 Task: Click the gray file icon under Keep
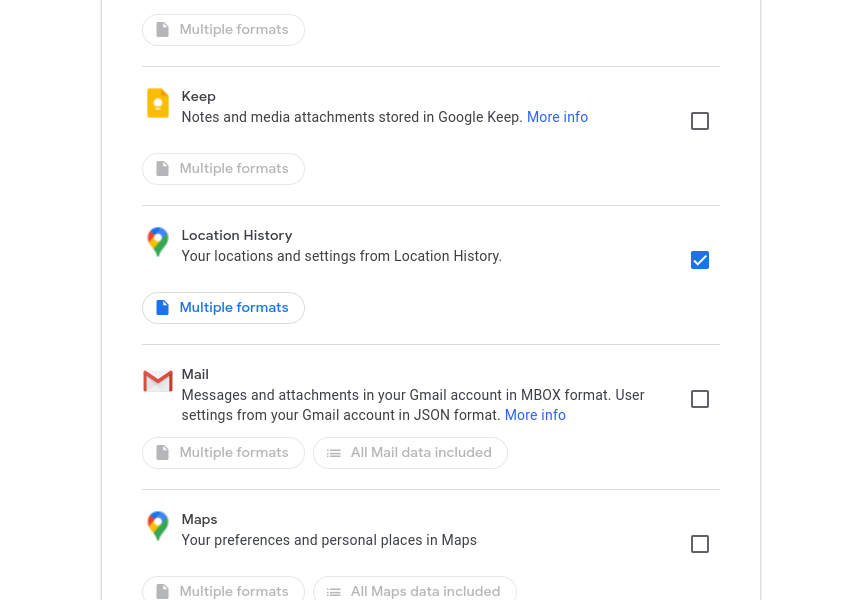coord(162,168)
